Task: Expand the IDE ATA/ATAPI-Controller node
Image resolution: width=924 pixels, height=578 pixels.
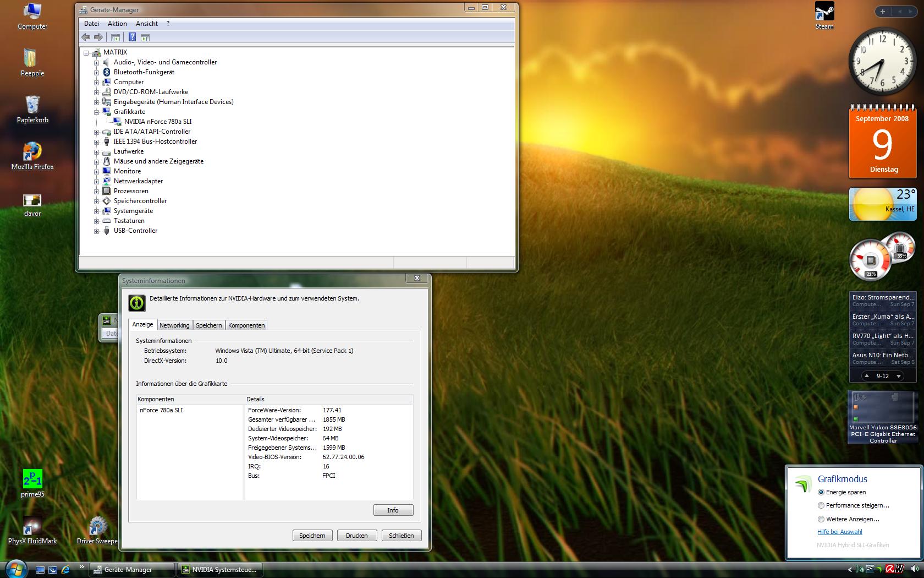Action: tap(96, 132)
